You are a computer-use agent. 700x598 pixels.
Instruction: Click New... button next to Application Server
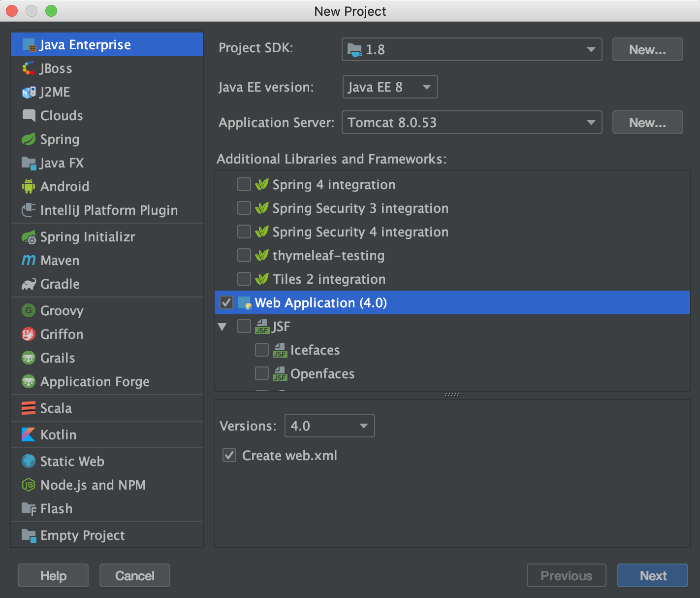(647, 122)
